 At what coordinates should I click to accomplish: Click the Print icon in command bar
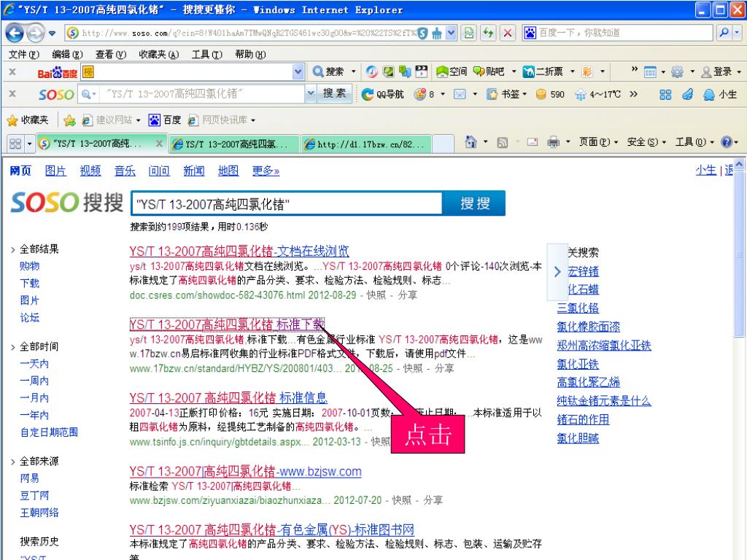[x=553, y=142]
